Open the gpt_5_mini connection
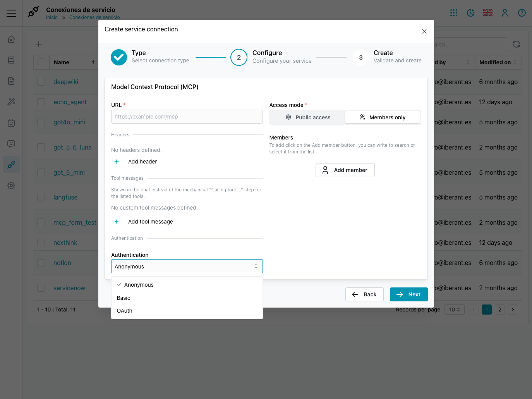This screenshot has width=532, height=399. tap(69, 172)
